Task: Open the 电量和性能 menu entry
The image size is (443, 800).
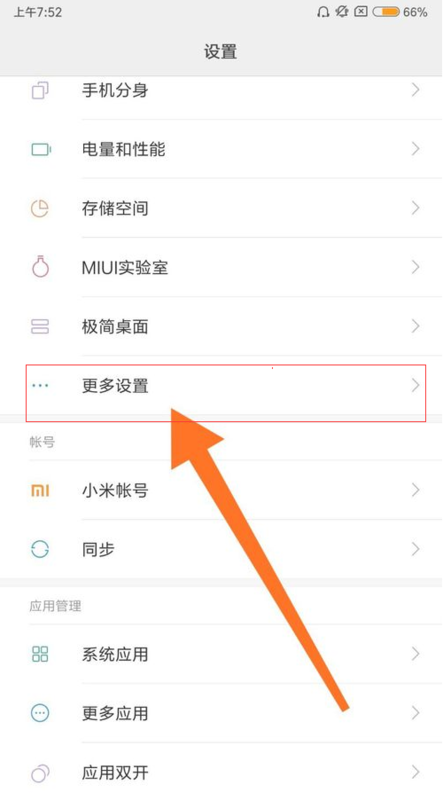Action: 222,149
